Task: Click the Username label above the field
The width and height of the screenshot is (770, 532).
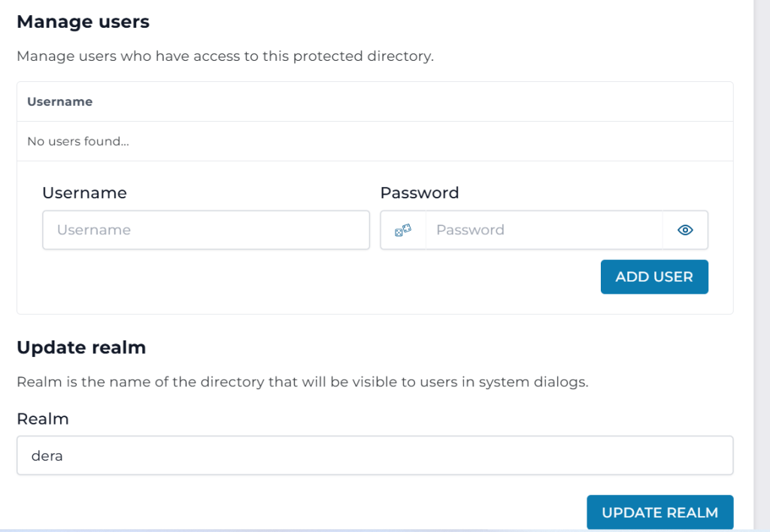Action: 84,192
